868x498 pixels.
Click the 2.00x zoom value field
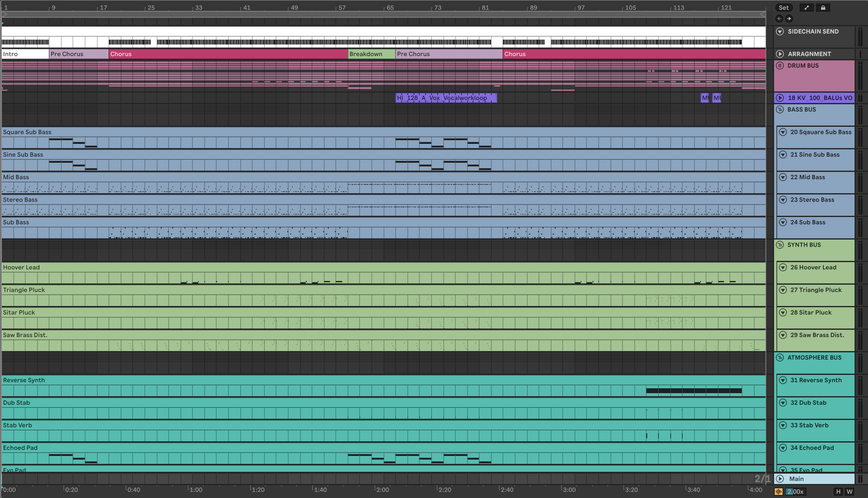click(795, 492)
